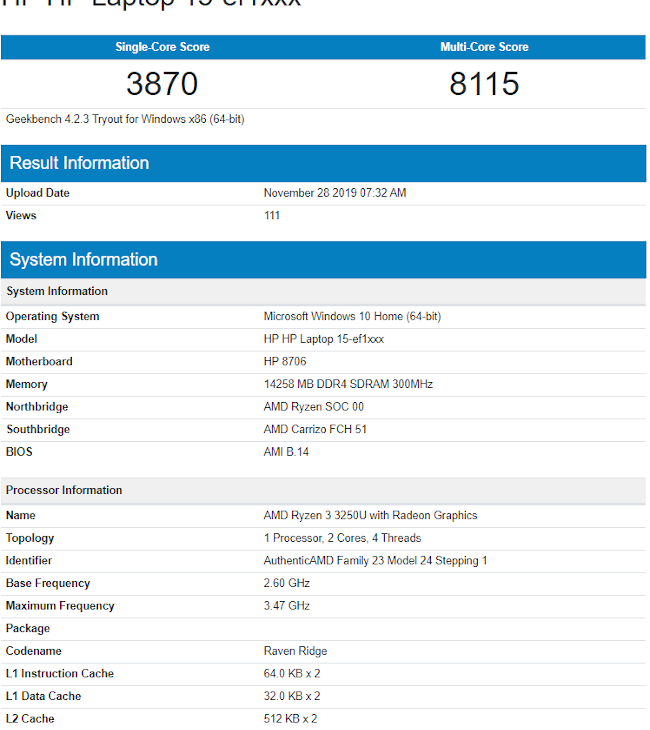Select the 14258 MB DDR4 SDRAM memory value
The image size is (650, 730).
[348, 384]
